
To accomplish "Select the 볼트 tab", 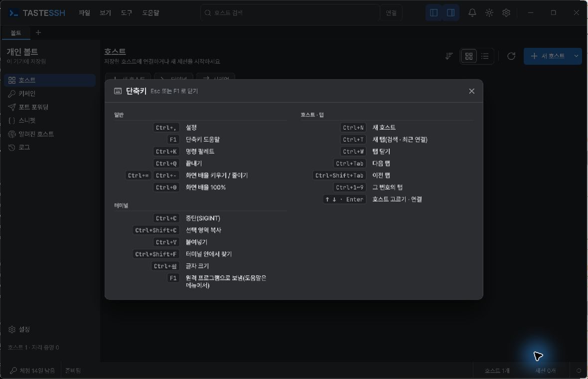I will point(16,32).
